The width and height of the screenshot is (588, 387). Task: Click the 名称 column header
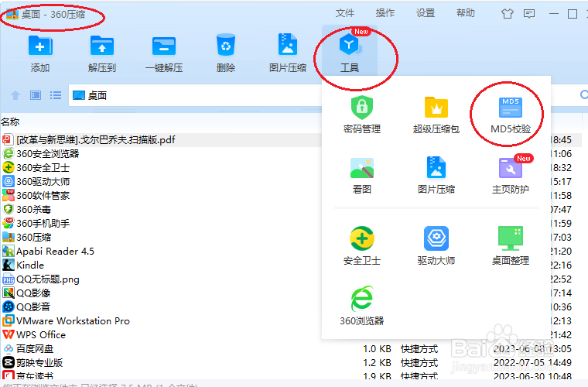tap(10, 122)
